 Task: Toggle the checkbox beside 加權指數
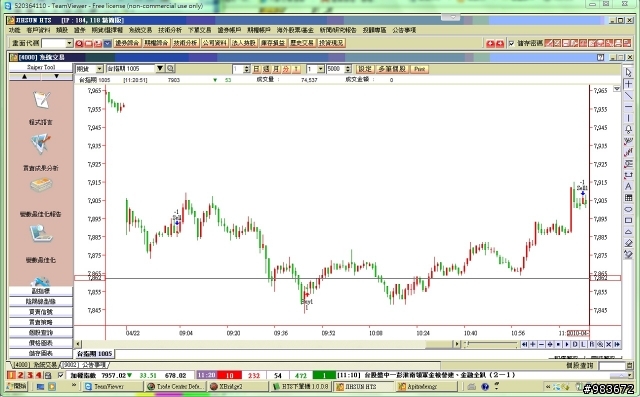pyautogui.click(x=61, y=375)
